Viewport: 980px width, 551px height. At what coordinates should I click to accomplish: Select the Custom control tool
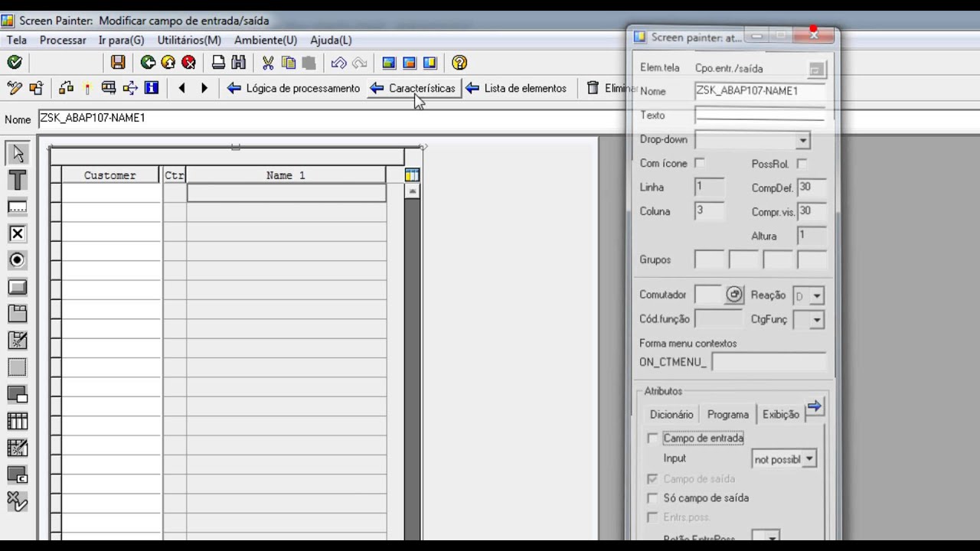18,475
